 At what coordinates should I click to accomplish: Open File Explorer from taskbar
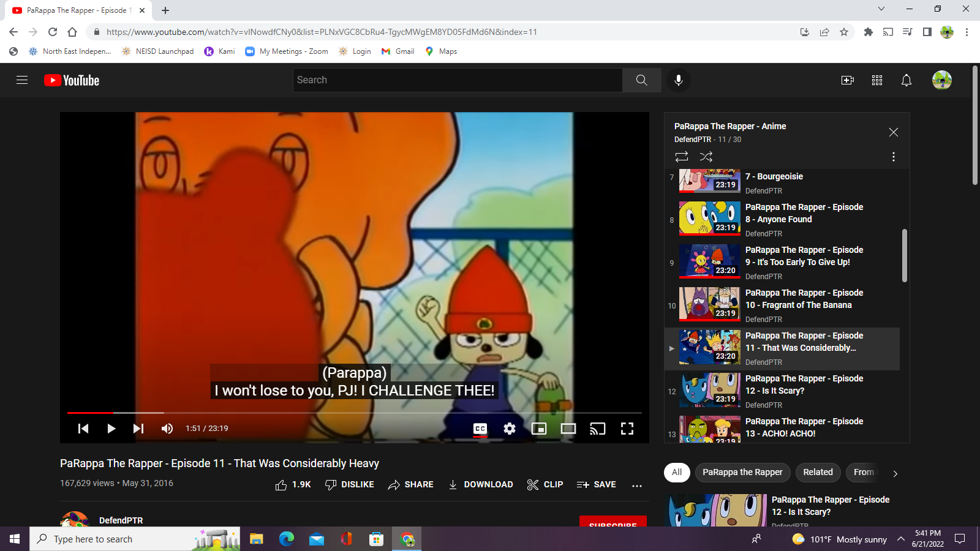[x=256, y=539]
